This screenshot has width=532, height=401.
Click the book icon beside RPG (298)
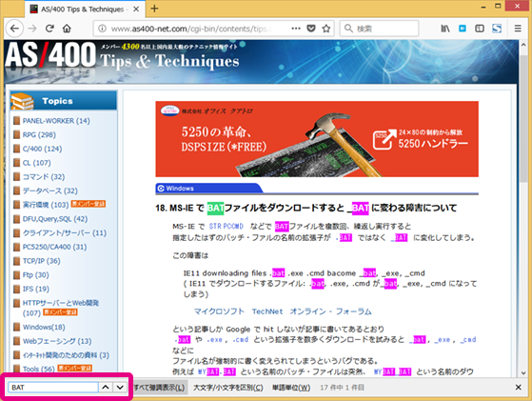[x=16, y=134]
